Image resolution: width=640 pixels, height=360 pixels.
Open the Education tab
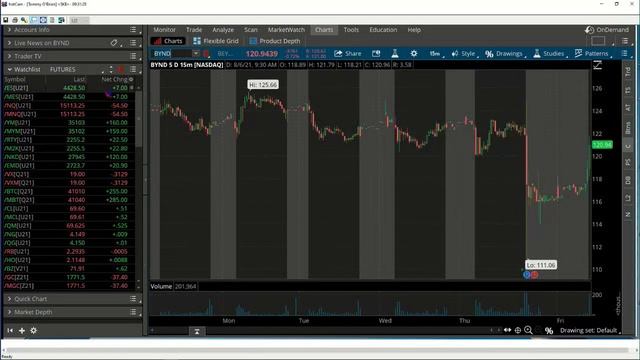click(x=383, y=30)
